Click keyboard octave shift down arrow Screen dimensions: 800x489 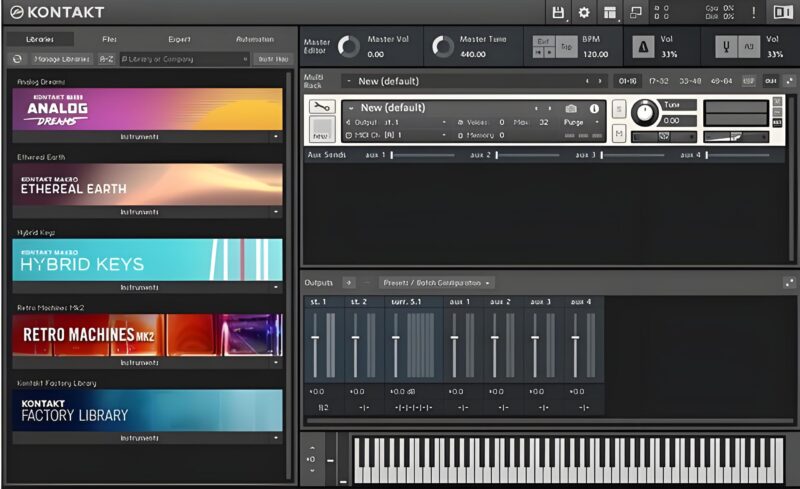click(312, 471)
